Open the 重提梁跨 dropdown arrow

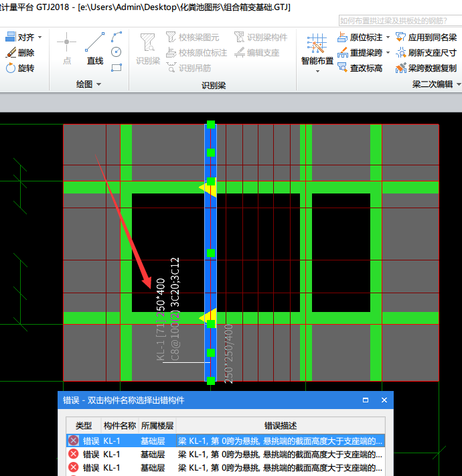pos(388,53)
